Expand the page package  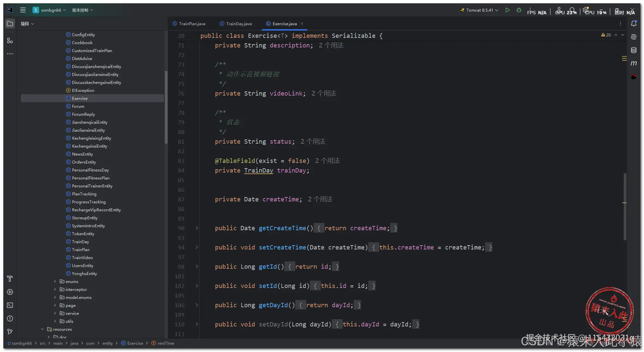click(55, 305)
